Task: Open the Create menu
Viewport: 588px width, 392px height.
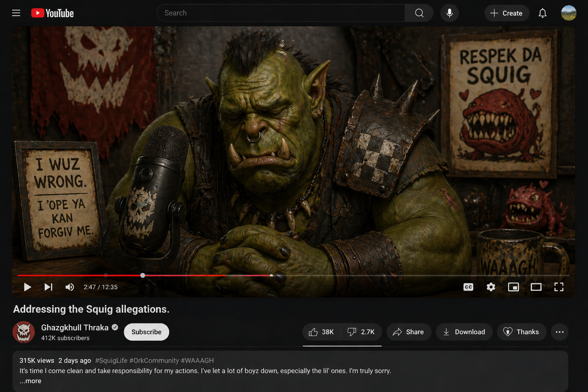Action: click(507, 13)
